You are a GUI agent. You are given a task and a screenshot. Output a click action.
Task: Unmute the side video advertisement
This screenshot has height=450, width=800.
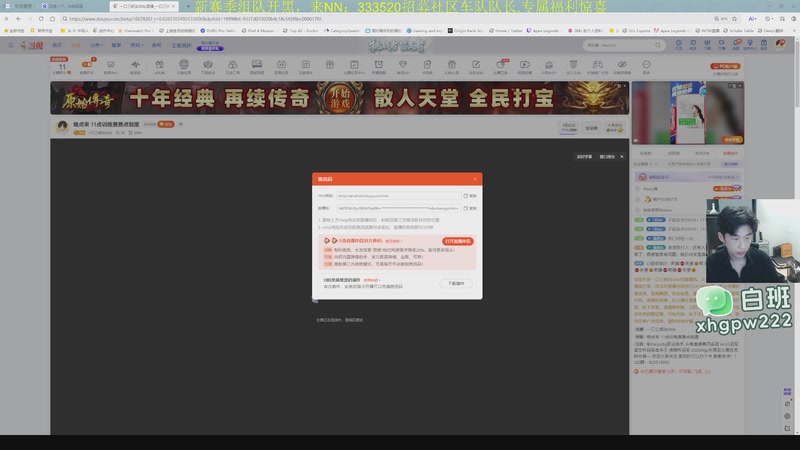[636, 140]
